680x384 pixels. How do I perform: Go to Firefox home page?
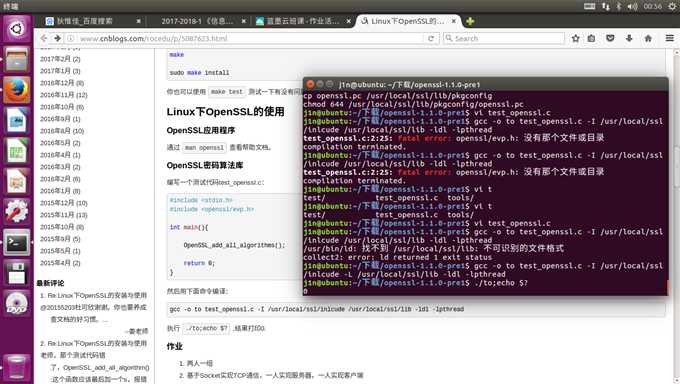point(648,38)
